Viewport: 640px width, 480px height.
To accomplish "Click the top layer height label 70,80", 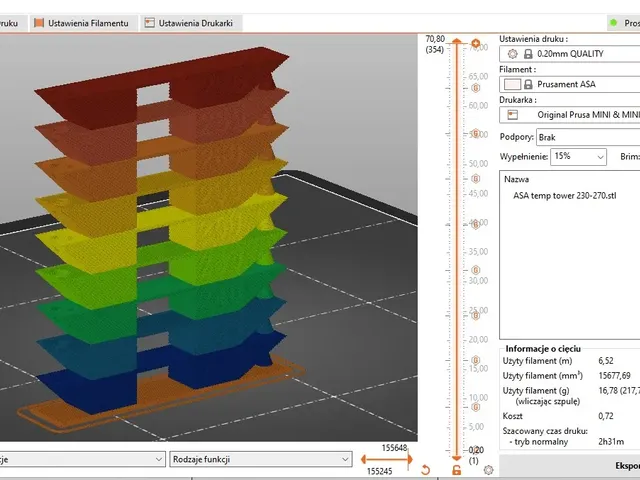I will coord(435,39).
